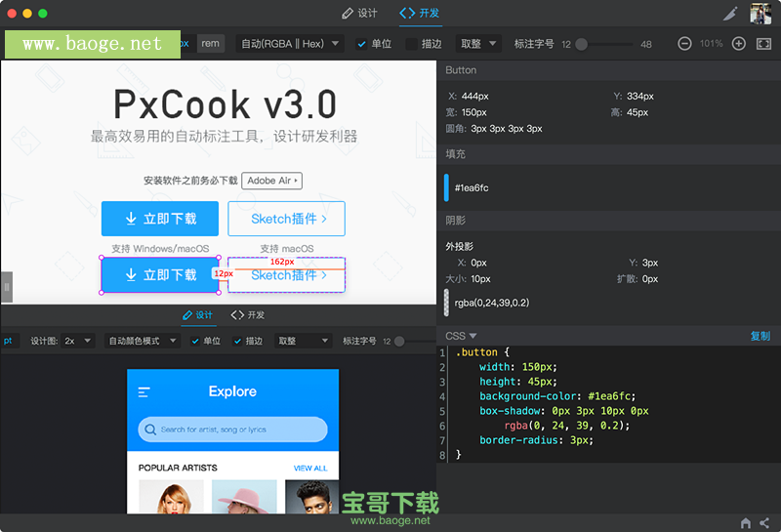Adjust the lower 标注字号 slider handle

pos(399,342)
